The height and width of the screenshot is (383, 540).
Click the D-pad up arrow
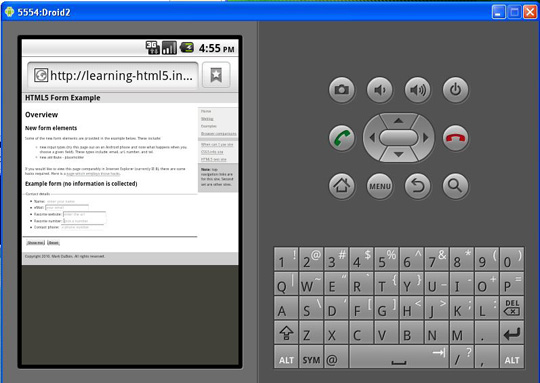(x=398, y=121)
